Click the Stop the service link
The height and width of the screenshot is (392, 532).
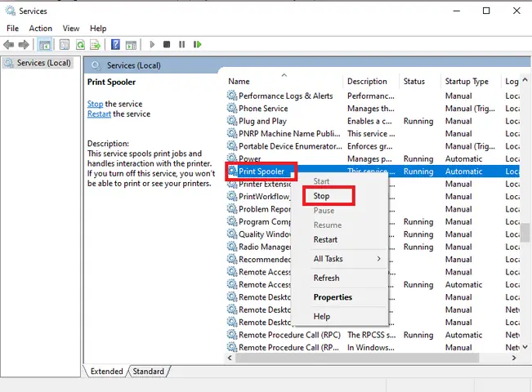coord(95,104)
